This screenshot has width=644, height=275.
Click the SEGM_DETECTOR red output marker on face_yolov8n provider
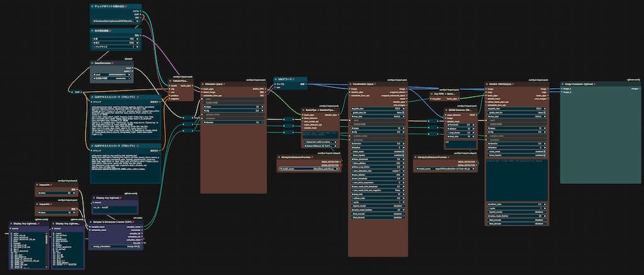tap(341, 165)
